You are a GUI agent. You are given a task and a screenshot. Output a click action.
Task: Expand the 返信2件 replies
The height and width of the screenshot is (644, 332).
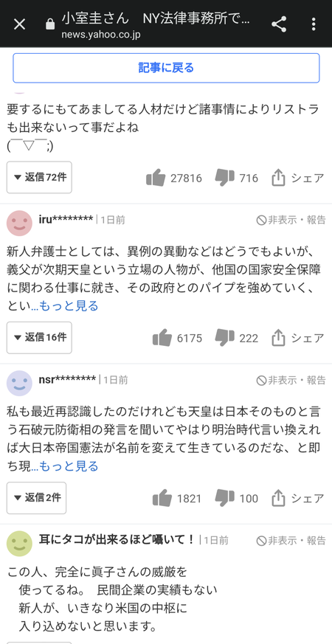[x=36, y=498]
